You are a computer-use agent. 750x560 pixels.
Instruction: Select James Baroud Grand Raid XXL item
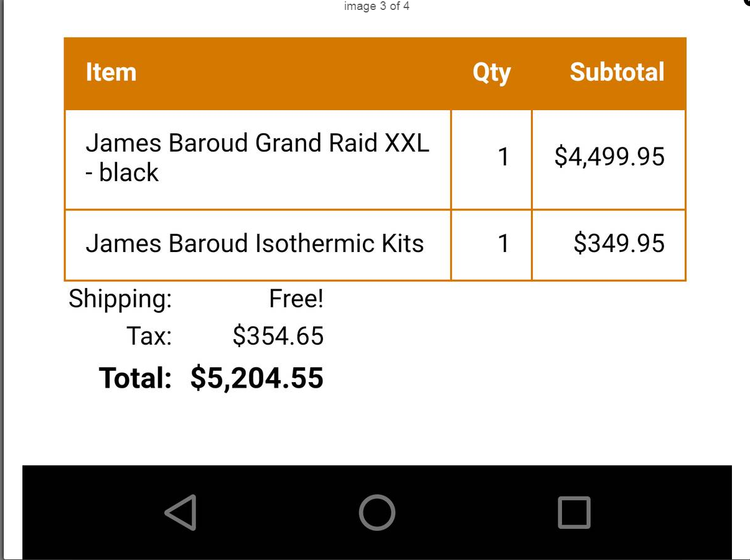(258, 158)
